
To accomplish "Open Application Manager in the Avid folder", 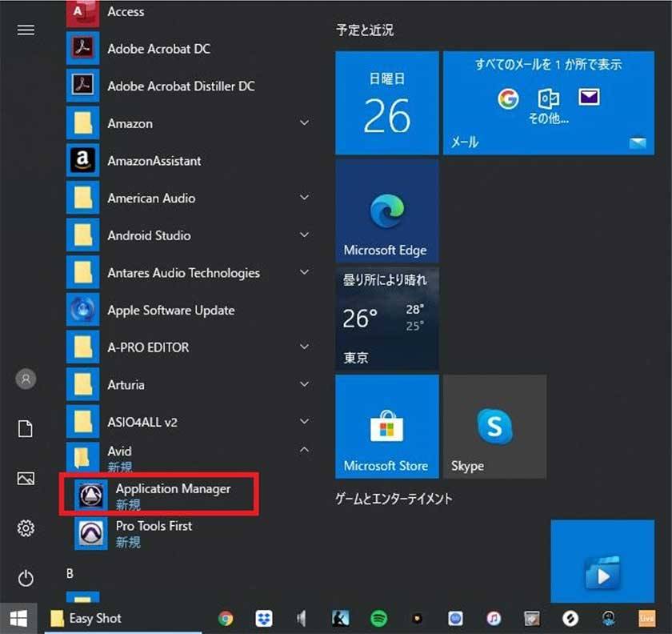I will pos(158,495).
